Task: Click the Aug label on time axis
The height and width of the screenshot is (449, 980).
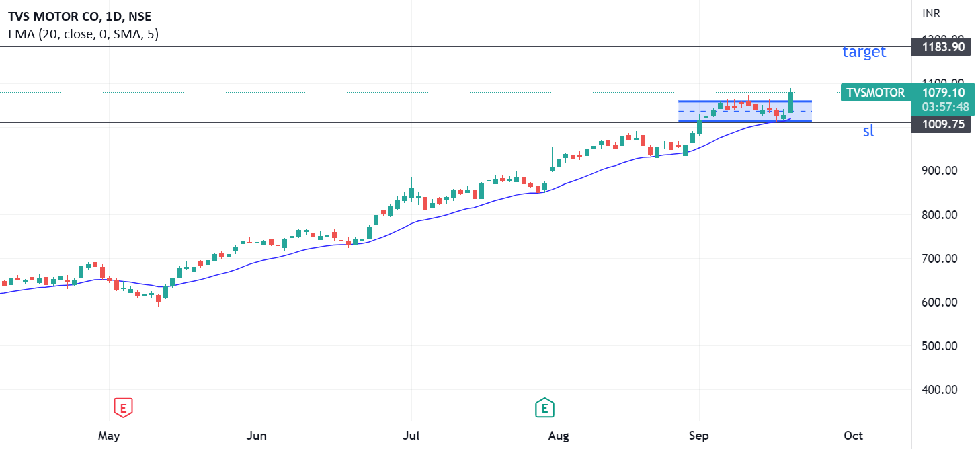Action: tap(558, 436)
